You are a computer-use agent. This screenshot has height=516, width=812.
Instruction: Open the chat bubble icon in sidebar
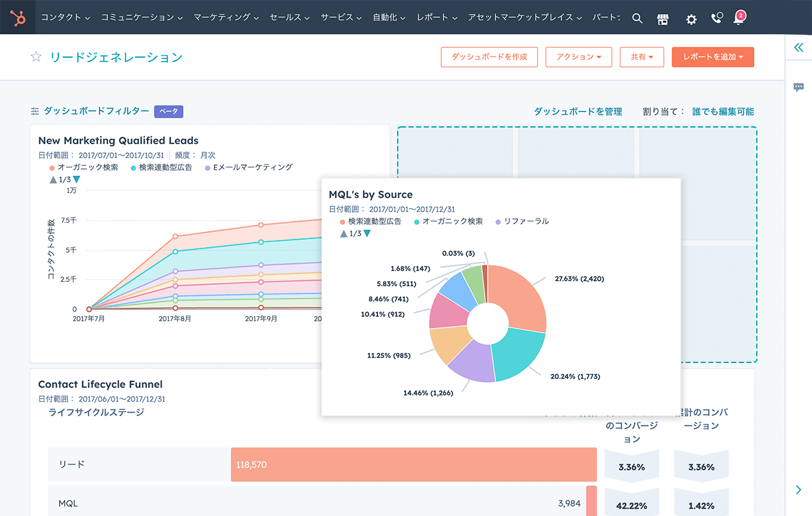[x=799, y=88]
